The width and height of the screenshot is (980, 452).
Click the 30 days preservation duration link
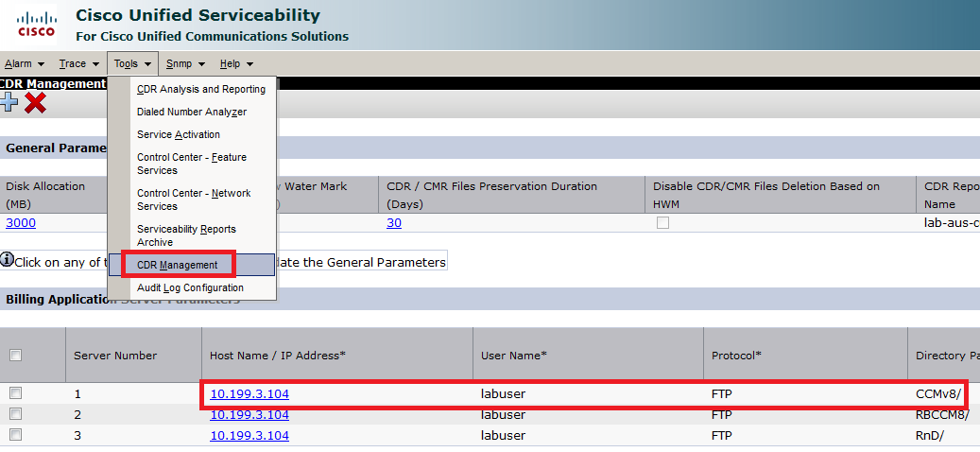[x=394, y=222]
